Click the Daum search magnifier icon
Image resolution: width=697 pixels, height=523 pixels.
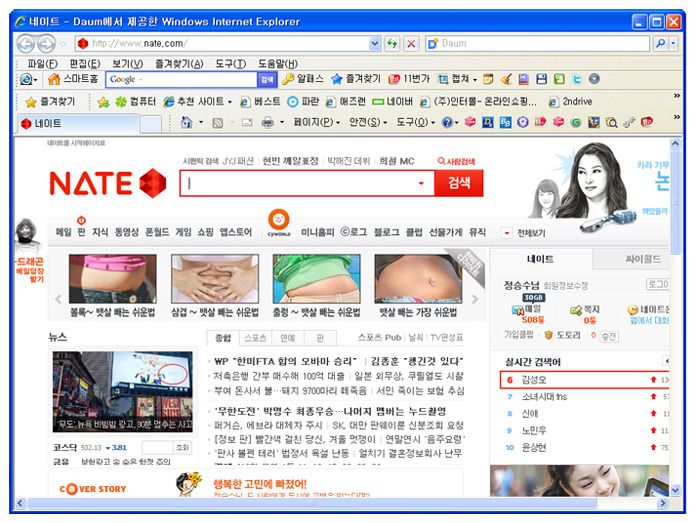661,44
